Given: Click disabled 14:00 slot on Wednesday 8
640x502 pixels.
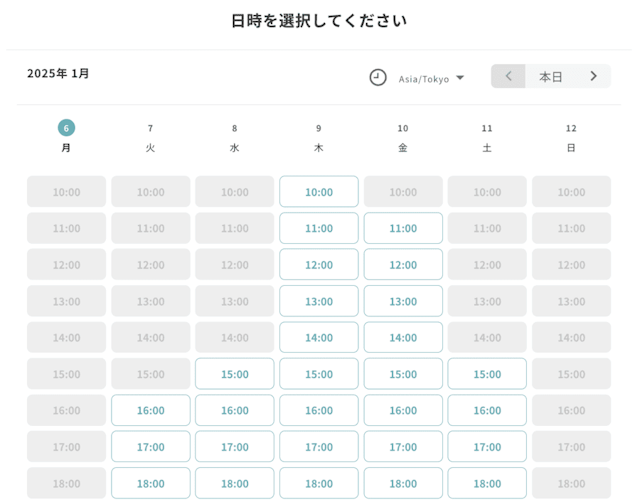Looking at the screenshot, I should (235, 338).
